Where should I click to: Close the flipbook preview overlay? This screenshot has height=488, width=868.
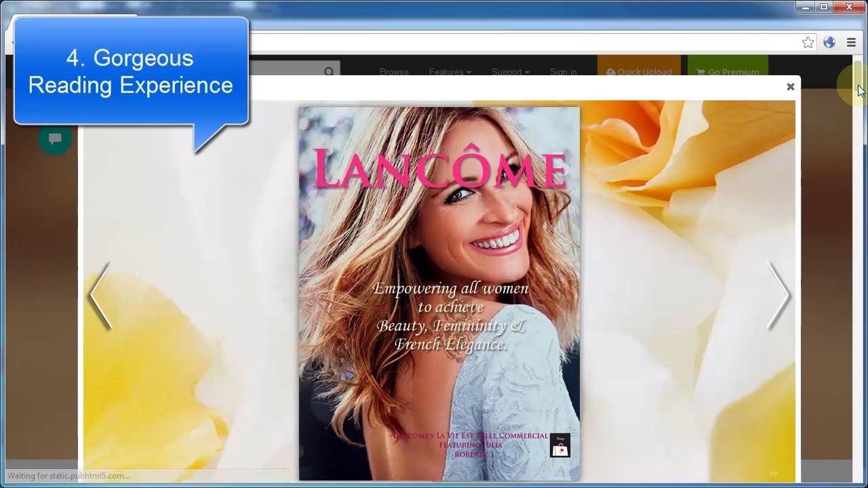790,87
